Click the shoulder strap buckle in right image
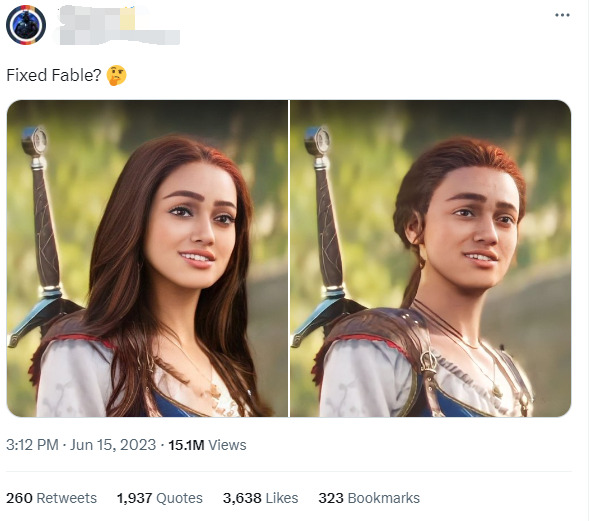 tap(428, 362)
